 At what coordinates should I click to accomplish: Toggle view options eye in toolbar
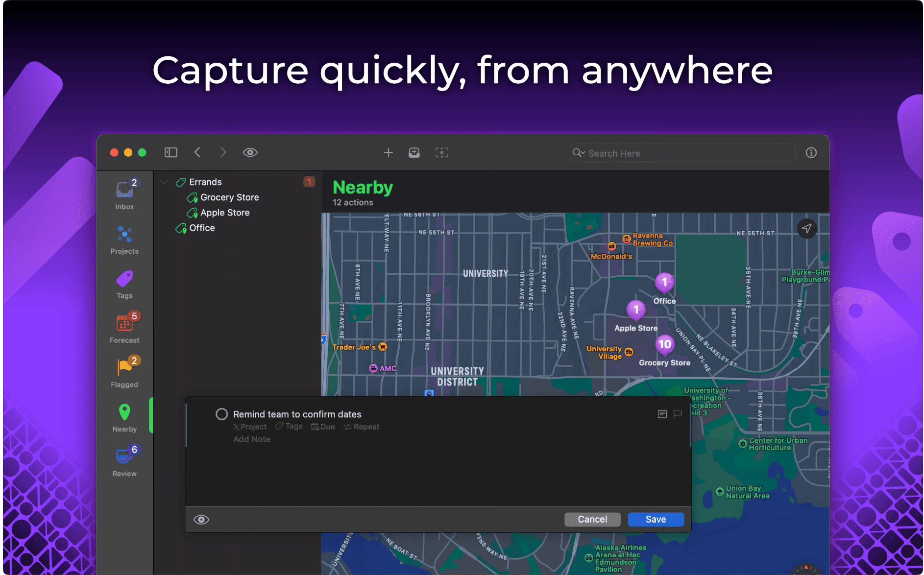click(250, 152)
